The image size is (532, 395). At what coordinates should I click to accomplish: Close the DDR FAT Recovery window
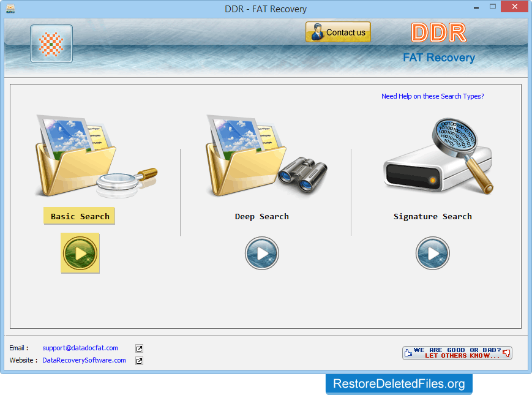(515, 7)
